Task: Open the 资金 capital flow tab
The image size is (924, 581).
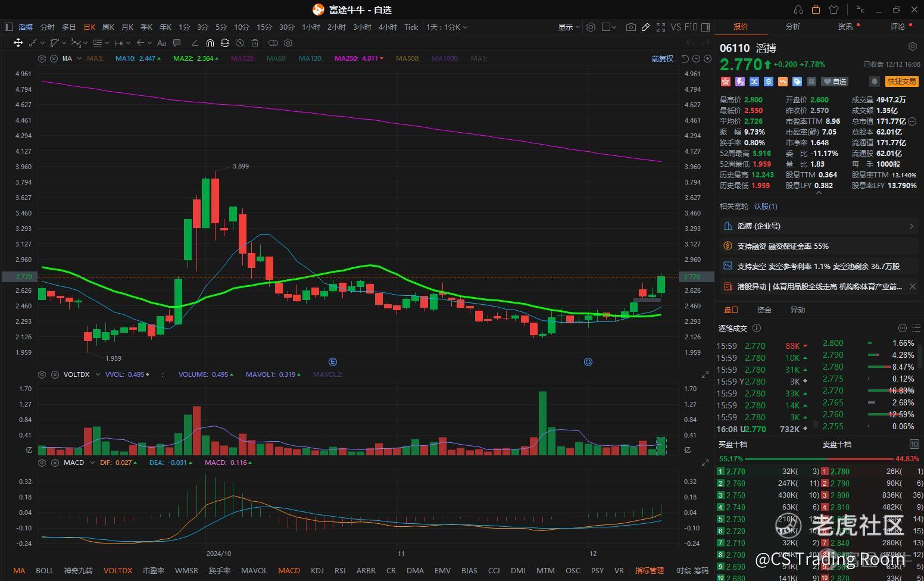Action: (764, 310)
